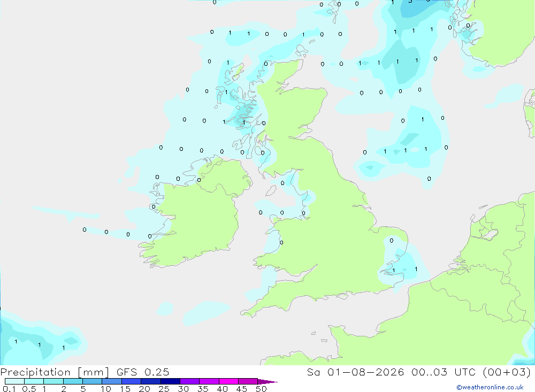Viewport: 535px width, 392px height.
Task: Click the legend arrow tip above 50 mm
Action: 267,382
